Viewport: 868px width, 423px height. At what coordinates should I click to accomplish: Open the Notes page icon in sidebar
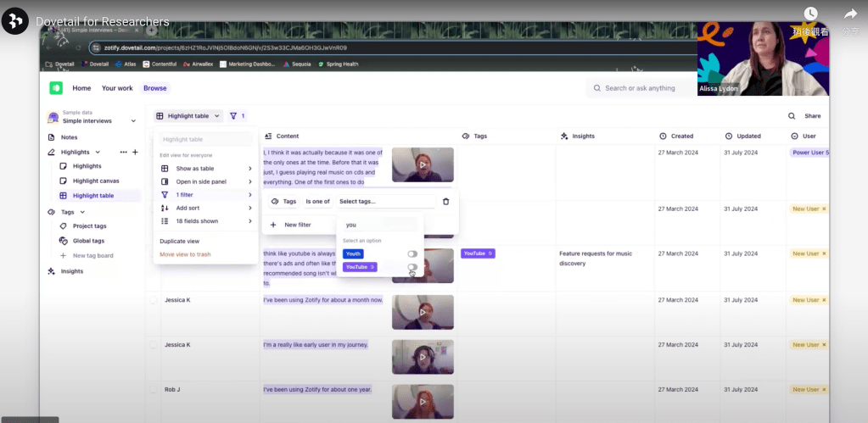point(52,137)
